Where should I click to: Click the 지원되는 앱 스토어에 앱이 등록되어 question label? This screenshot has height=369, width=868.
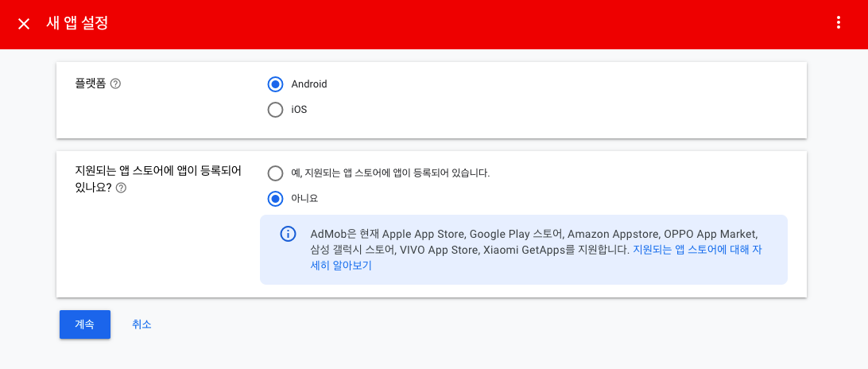(158, 169)
